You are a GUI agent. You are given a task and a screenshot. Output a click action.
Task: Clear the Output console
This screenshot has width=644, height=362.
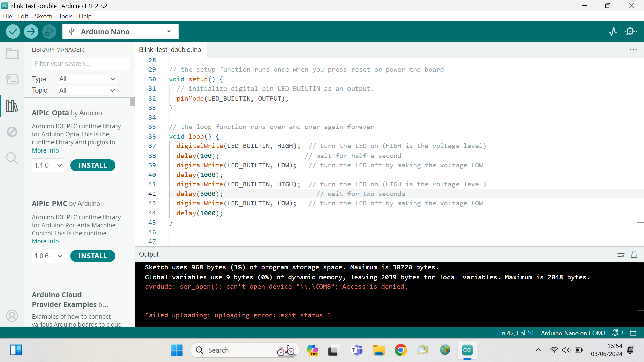(621, 254)
